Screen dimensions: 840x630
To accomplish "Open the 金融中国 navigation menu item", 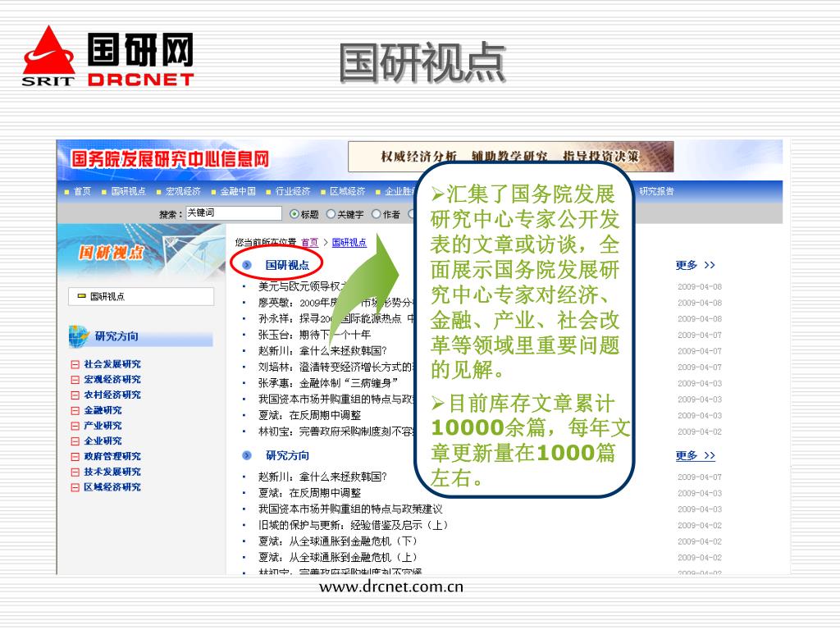I will coord(238,191).
